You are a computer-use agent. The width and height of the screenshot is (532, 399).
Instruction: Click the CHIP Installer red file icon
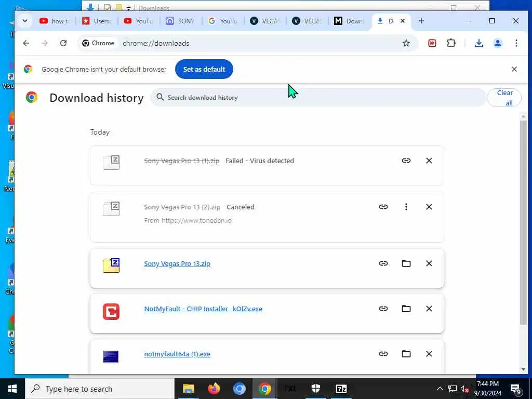[x=111, y=312]
